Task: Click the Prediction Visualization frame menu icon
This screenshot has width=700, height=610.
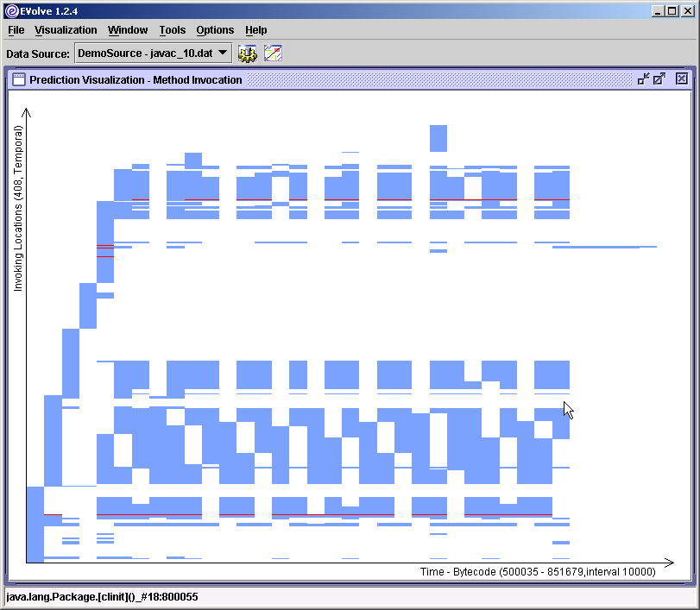Action: (x=19, y=79)
